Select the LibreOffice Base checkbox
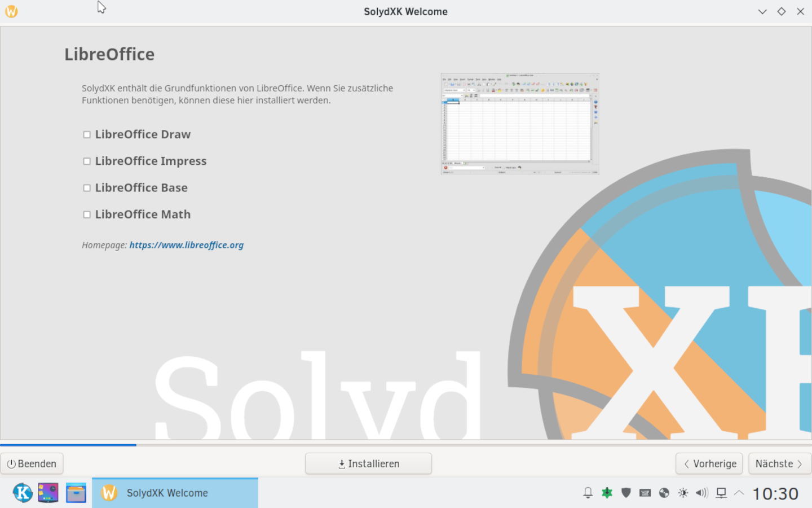This screenshot has width=812, height=508. point(87,188)
